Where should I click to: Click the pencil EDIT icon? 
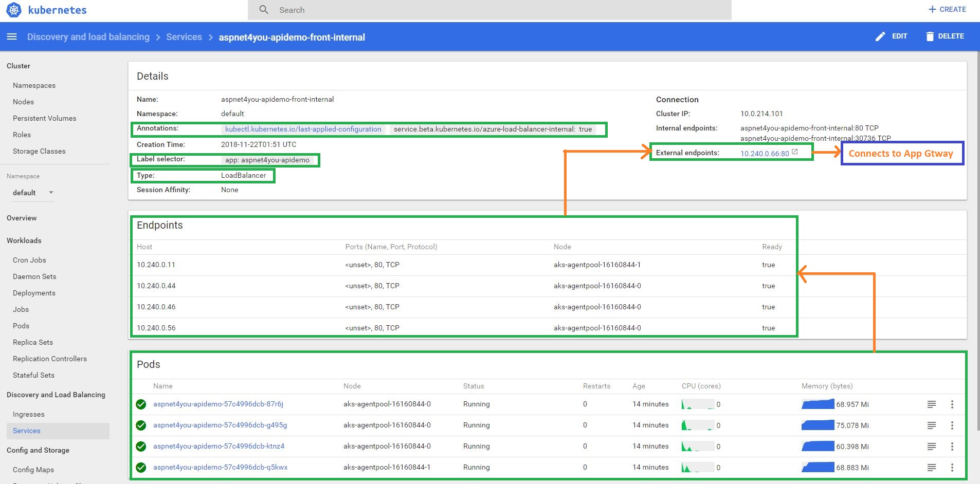click(880, 36)
